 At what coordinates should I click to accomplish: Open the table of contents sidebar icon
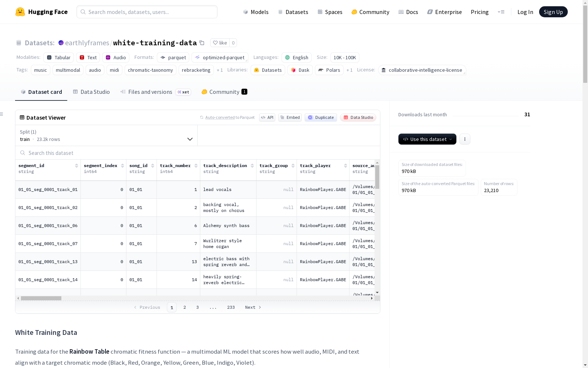1,114
